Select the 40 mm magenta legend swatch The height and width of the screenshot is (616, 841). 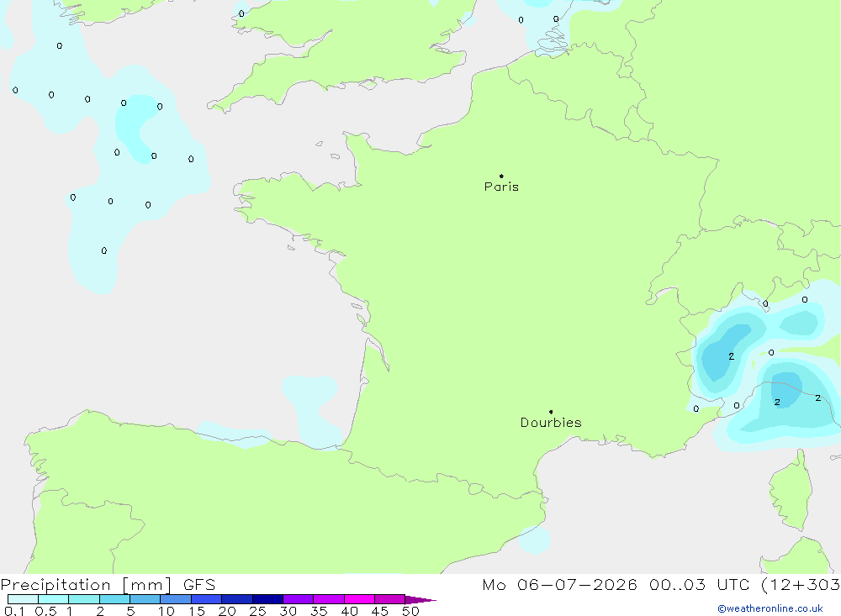[x=359, y=599]
